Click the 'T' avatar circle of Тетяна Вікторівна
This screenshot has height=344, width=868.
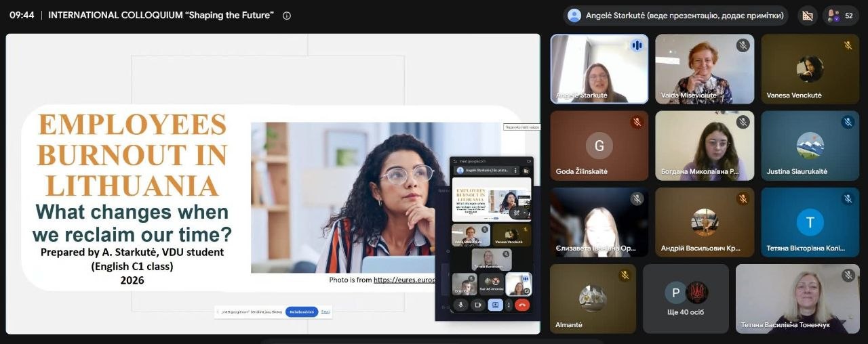pyautogui.click(x=810, y=222)
